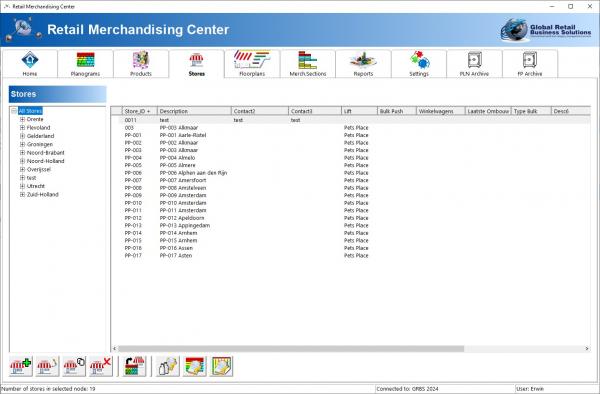The image size is (600, 394).
Task: Click the Global Retail Business Solutions logo
Action: point(546,30)
